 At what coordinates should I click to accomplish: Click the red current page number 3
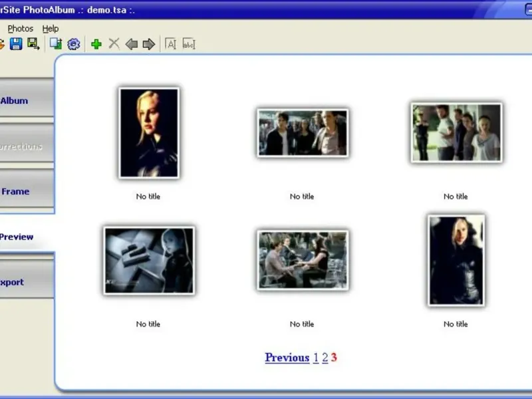tap(334, 358)
